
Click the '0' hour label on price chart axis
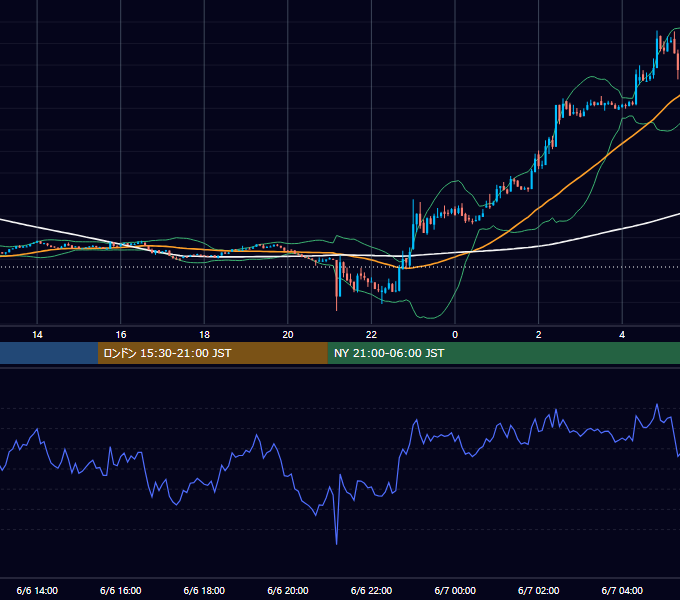tap(455, 335)
